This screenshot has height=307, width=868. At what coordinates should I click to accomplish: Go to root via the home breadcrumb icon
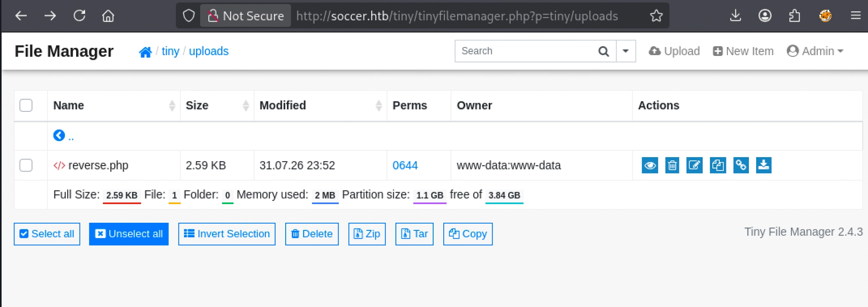click(145, 52)
